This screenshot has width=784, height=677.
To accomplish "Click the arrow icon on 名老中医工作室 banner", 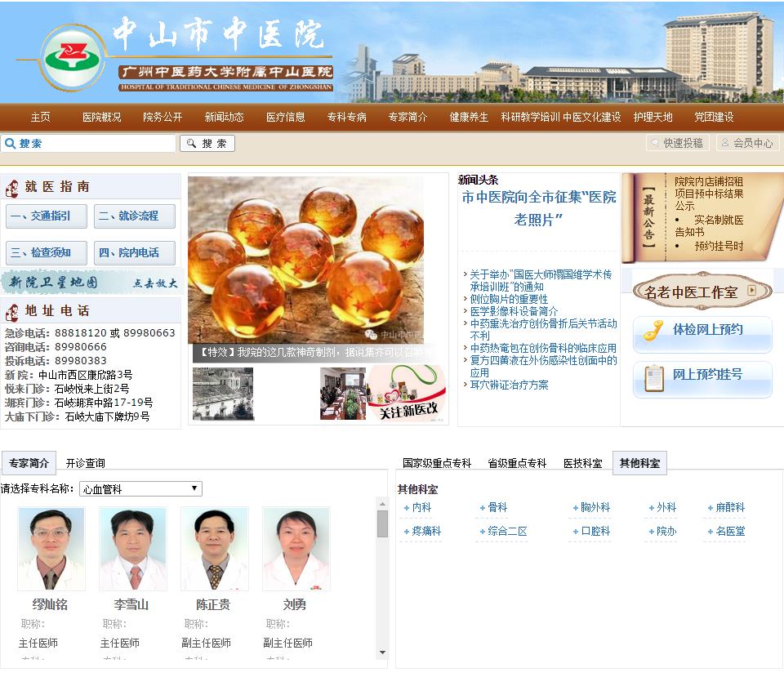I will [x=752, y=291].
